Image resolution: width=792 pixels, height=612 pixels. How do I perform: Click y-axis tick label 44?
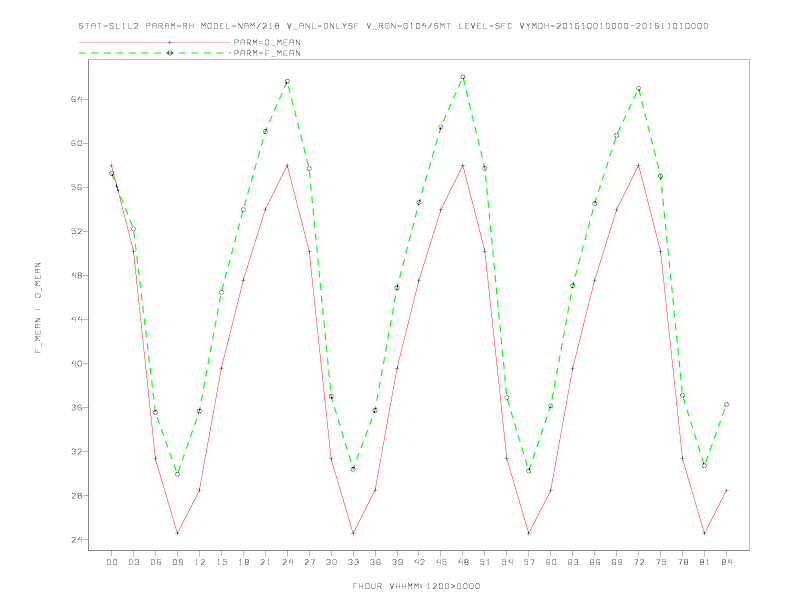[x=77, y=320]
